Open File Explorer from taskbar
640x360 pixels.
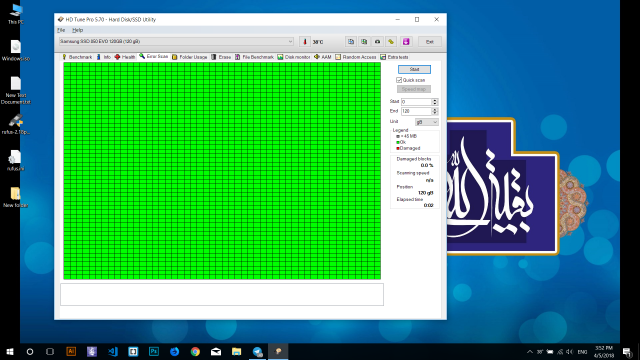[237, 351]
